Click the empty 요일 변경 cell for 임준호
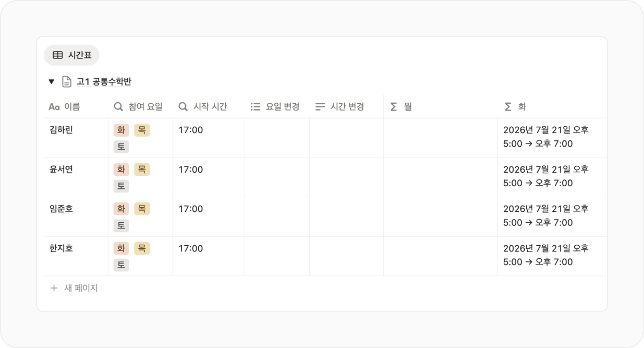This screenshot has height=348, width=644. (x=277, y=217)
